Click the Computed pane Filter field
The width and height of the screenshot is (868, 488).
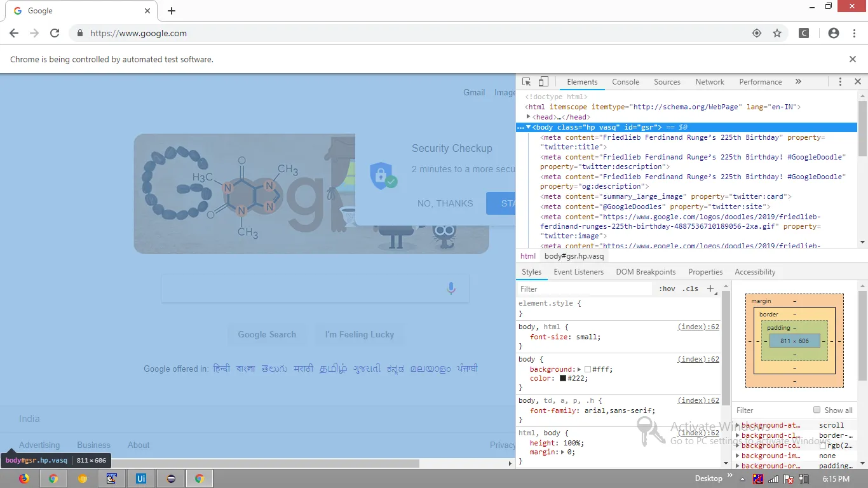(771, 410)
